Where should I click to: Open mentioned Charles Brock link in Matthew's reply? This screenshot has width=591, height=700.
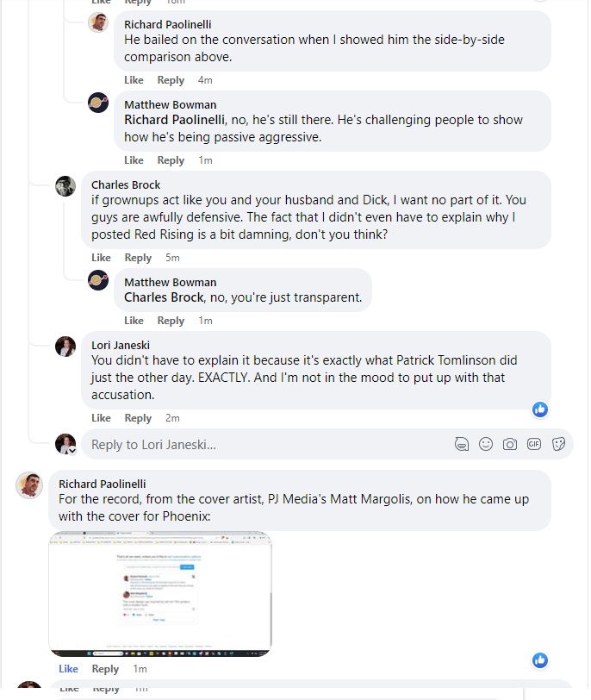coord(164,297)
